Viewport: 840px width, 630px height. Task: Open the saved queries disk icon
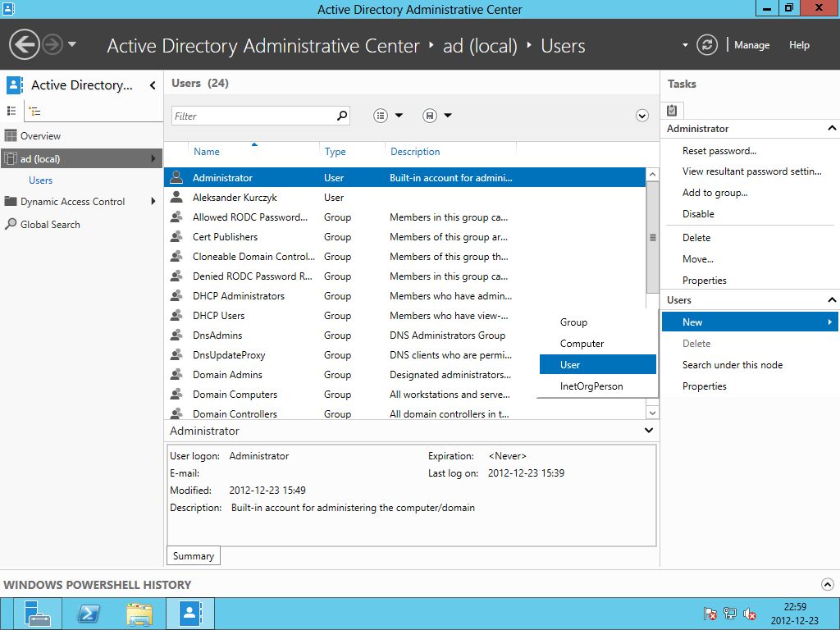pos(430,116)
